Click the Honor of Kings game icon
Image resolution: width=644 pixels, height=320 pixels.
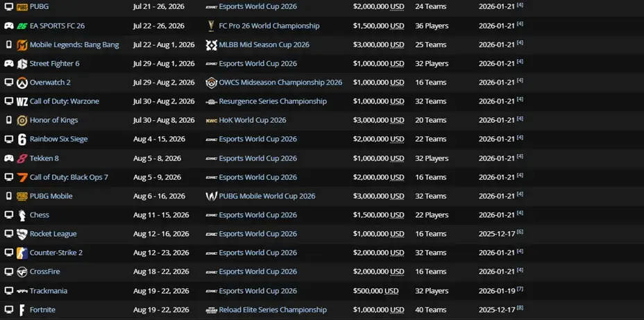coord(22,120)
